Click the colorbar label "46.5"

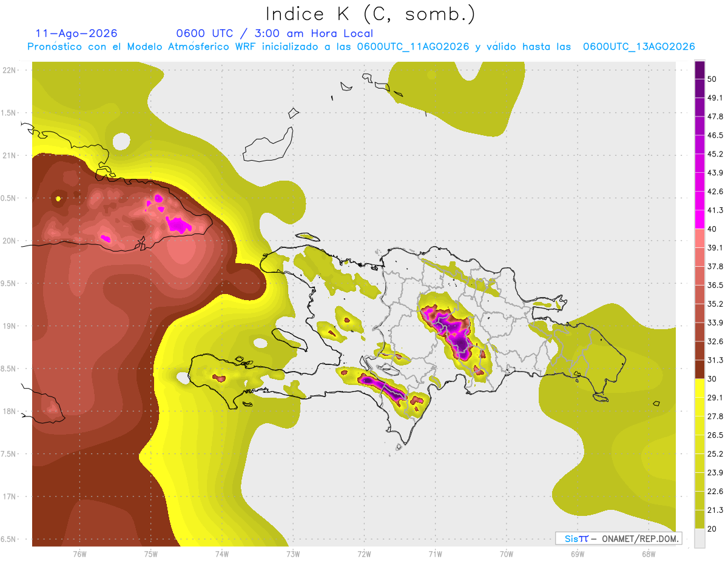click(x=715, y=135)
